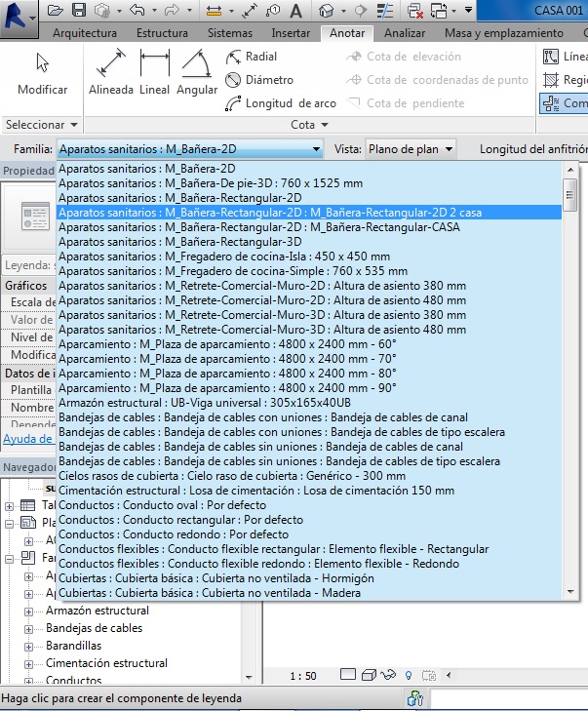Open the Insertar ribbon tab
This screenshot has width=588, height=711.
pos(290,33)
